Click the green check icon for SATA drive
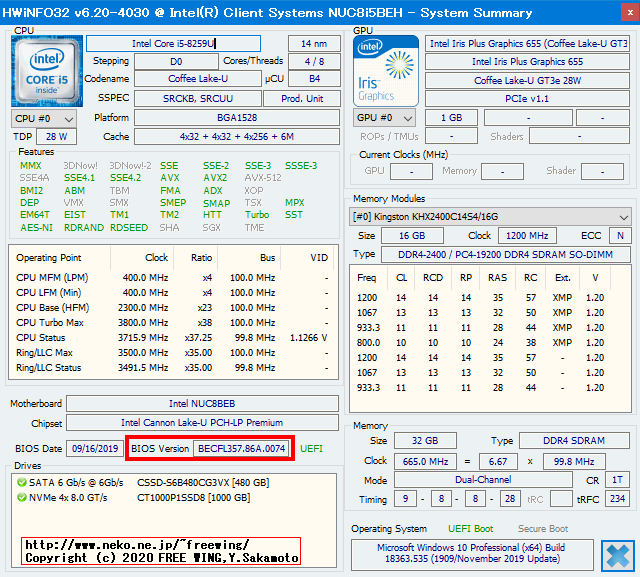 click(x=23, y=482)
